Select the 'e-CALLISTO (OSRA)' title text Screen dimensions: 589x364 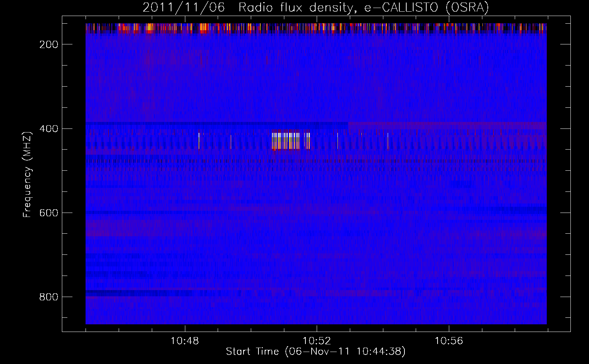(x=427, y=8)
